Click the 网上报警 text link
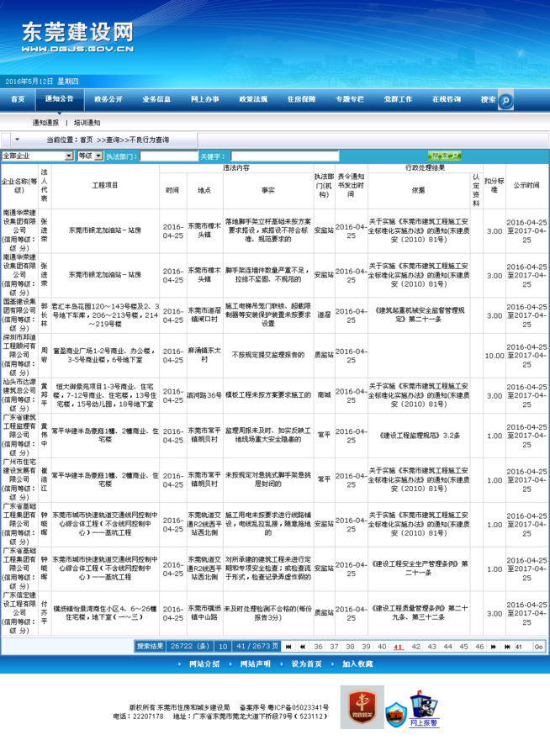The width and height of the screenshot is (550, 756). [x=424, y=722]
